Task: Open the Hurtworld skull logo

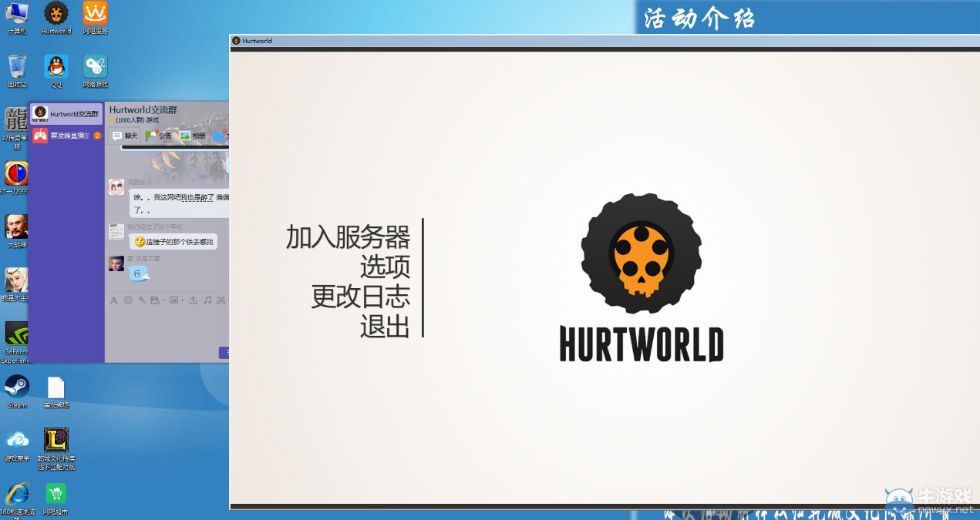Action: pyautogui.click(x=641, y=253)
